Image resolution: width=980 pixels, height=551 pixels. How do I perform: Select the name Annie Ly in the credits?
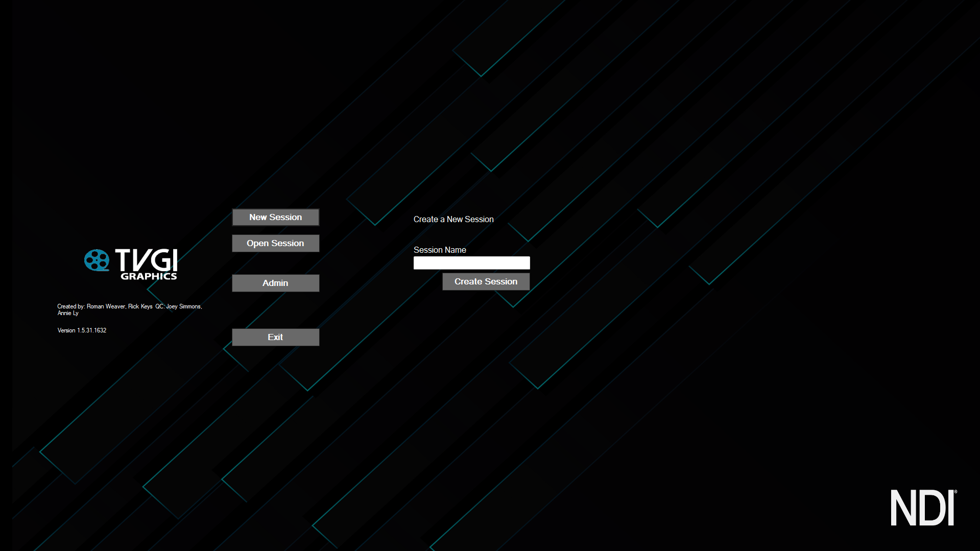click(x=68, y=313)
